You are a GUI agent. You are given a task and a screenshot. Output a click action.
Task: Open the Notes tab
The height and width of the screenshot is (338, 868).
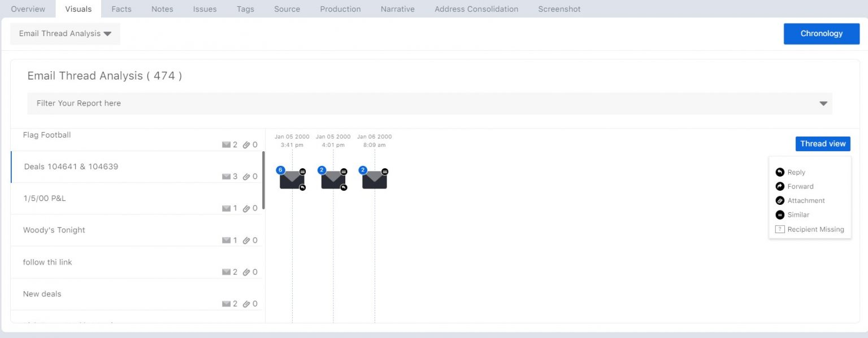162,9
